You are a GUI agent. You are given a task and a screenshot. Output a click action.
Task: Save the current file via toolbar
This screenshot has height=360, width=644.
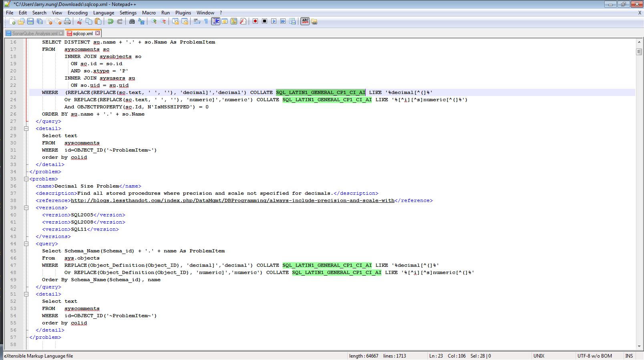[30, 21]
